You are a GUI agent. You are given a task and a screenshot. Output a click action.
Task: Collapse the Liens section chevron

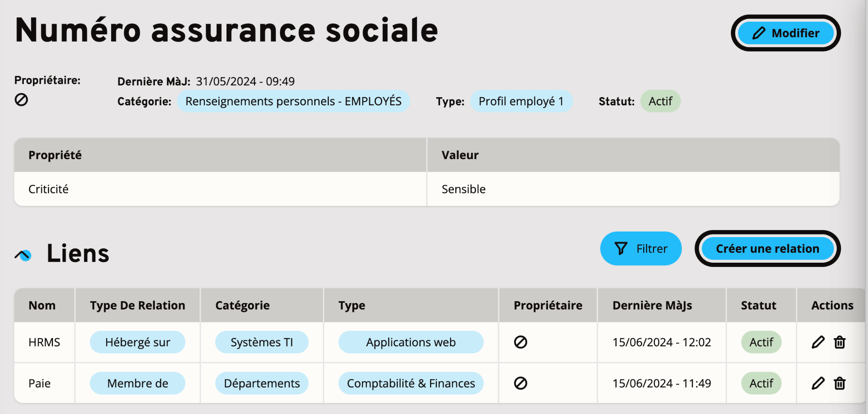[23, 255]
